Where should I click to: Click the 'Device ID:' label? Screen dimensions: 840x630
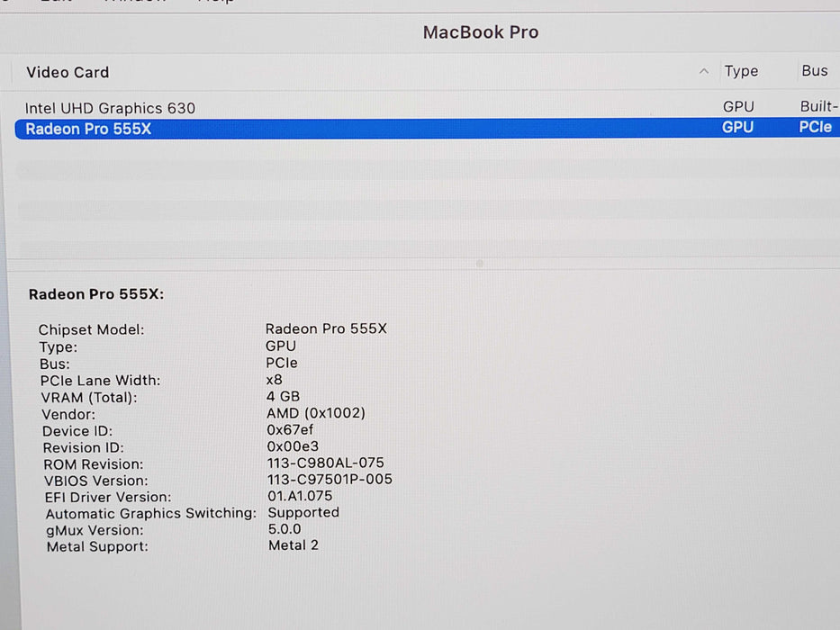click(77, 431)
